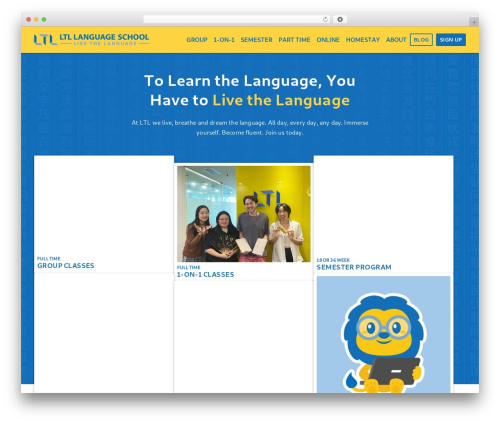The width and height of the screenshot is (500, 423).
Task: Open the Part Time menu item
Action: [x=294, y=40]
